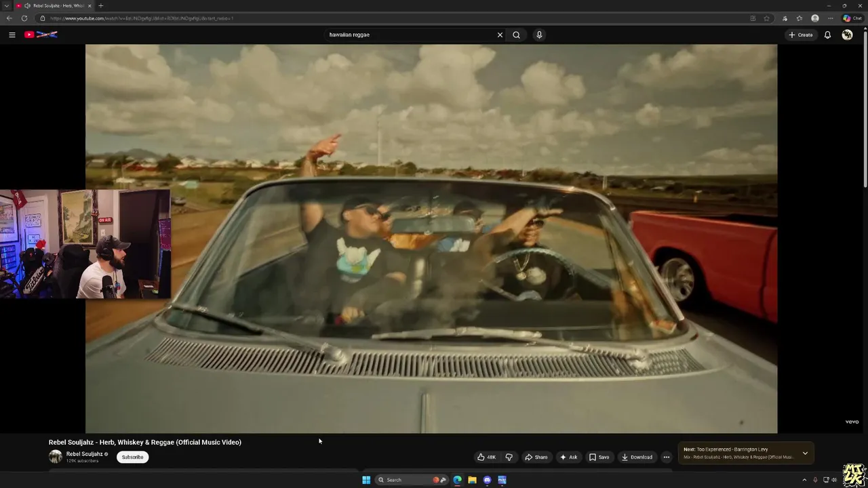Open Rebel Souljahz channel avatar
868x488 pixels.
pos(56,457)
